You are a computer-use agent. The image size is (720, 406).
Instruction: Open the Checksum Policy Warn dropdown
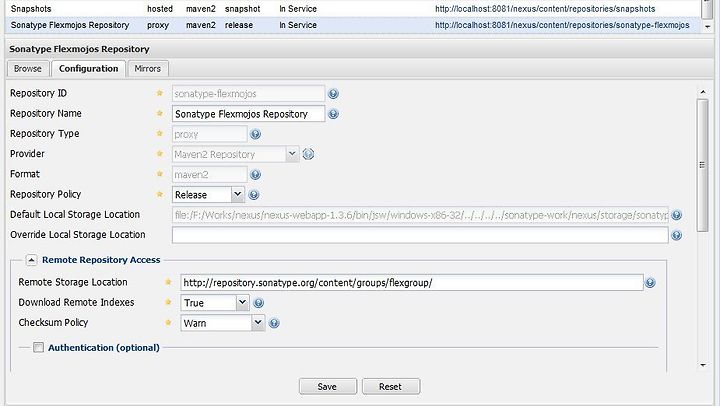tap(258, 322)
